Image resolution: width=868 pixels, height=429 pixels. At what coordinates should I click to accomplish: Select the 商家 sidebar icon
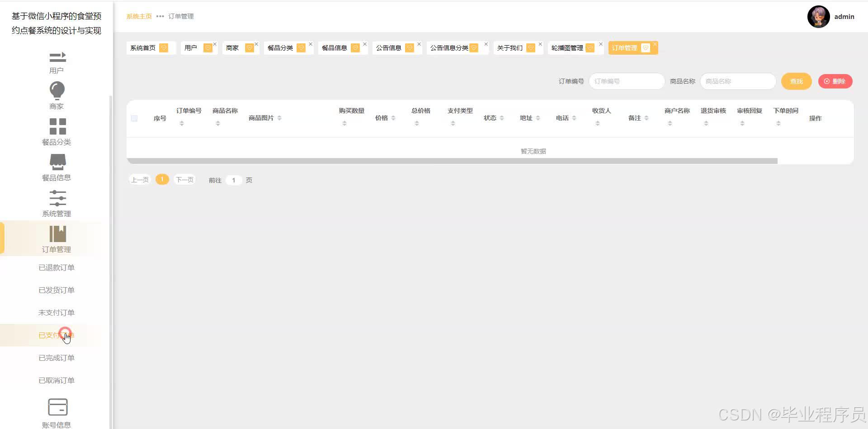(57, 90)
